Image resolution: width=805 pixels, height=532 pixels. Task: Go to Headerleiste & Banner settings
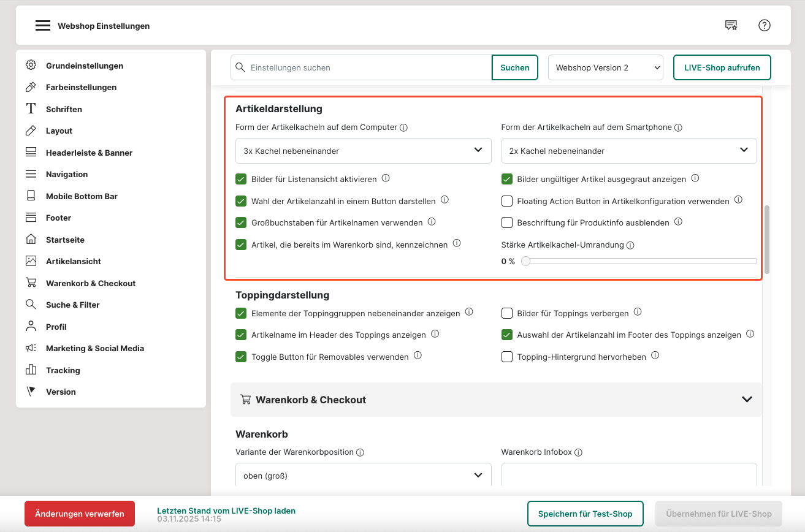coord(89,153)
